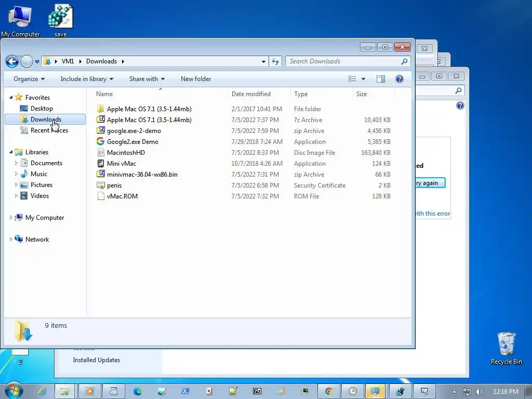Screen dimensions: 532x399
Task: Click the Help icon in Explorer toolbar
Action: tap(400, 79)
